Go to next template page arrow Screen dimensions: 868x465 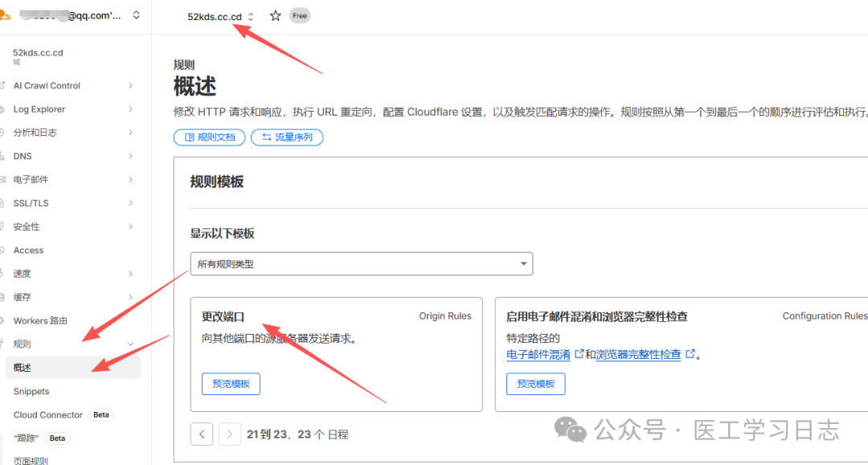[230, 434]
